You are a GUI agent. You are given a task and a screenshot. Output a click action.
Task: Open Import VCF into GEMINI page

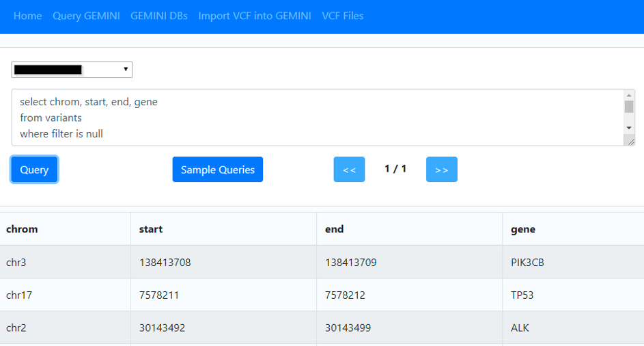point(255,16)
